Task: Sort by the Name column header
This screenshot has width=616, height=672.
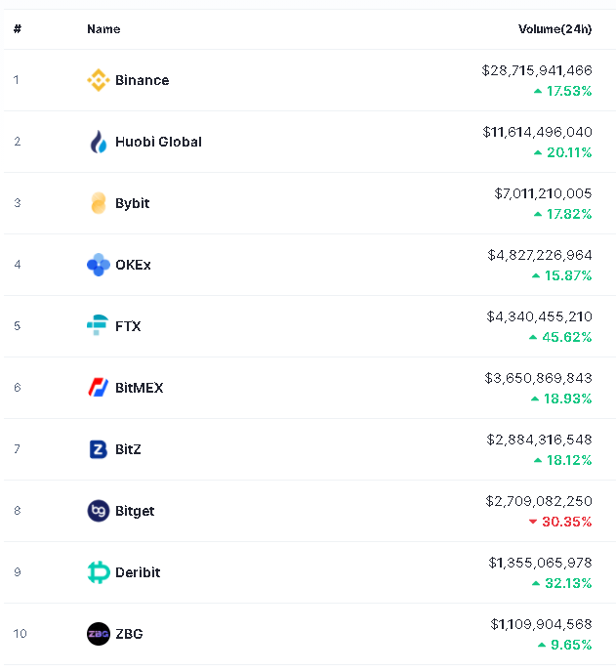Action: pyautogui.click(x=103, y=29)
